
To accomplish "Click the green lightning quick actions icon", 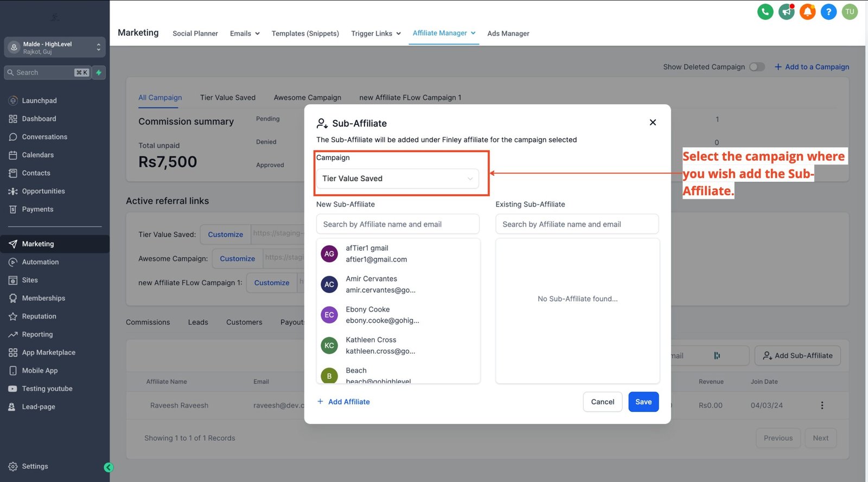I will [99, 73].
